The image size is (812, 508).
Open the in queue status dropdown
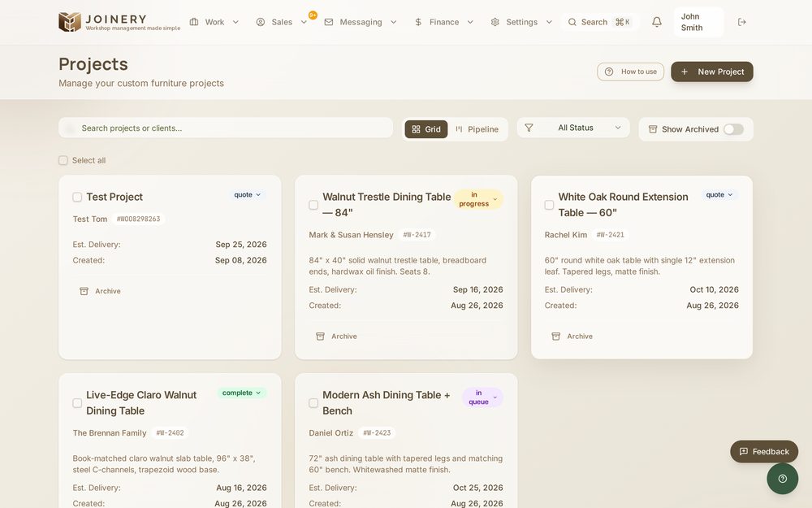pyautogui.click(x=482, y=397)
